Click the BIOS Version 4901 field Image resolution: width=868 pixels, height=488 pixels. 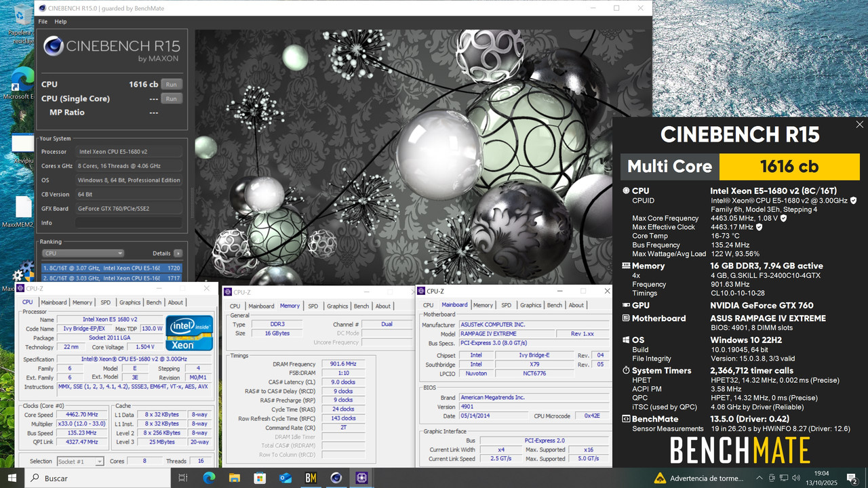pos(493,407)
